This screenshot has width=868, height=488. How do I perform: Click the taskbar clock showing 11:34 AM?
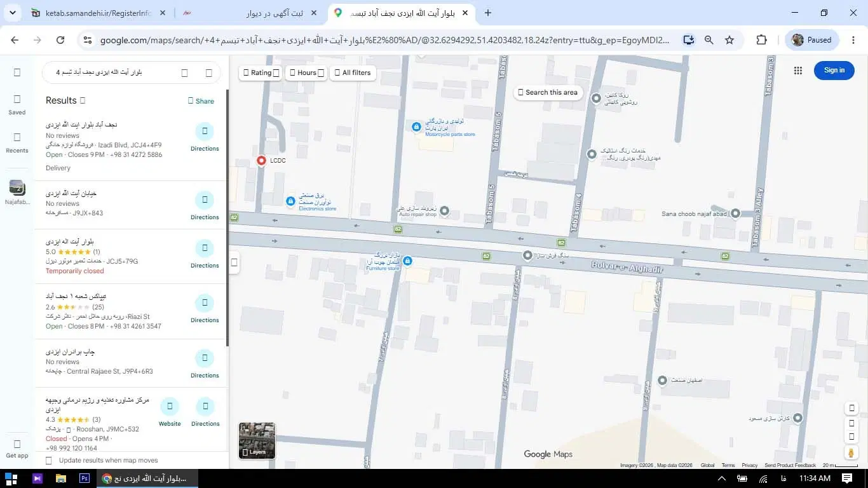tap(815, 478)
